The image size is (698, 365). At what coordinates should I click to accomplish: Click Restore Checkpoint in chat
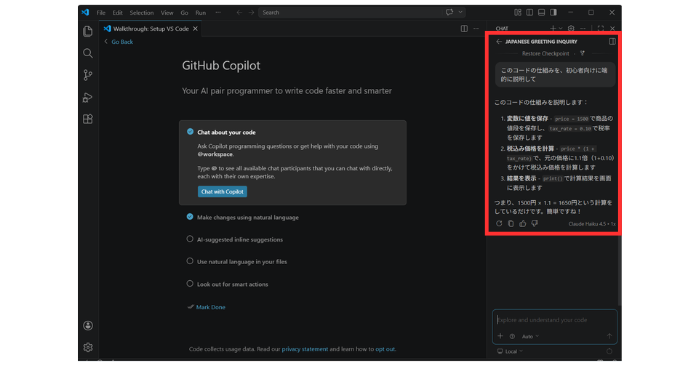point(545,53)
